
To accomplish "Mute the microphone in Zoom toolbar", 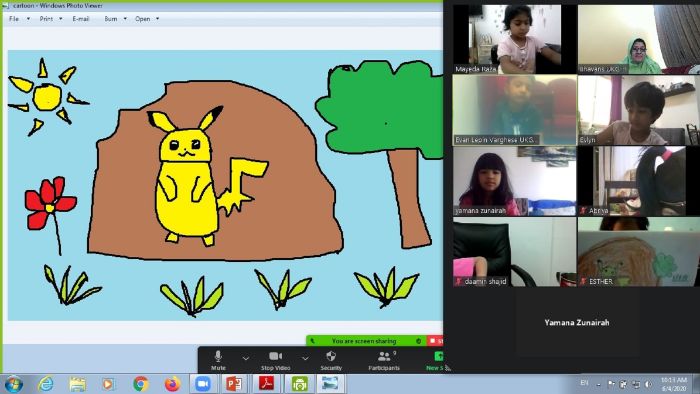I will (x=218, y=361).
